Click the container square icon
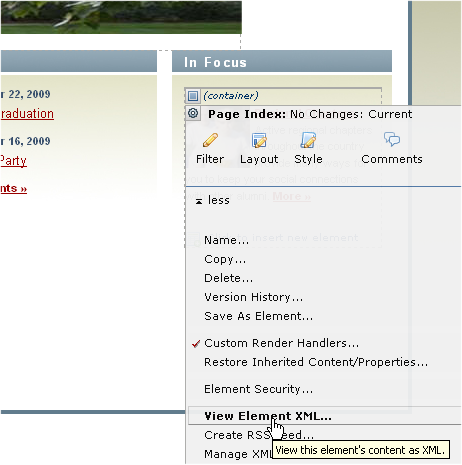This screenshot has width=462, height=465. pos(193,96)
